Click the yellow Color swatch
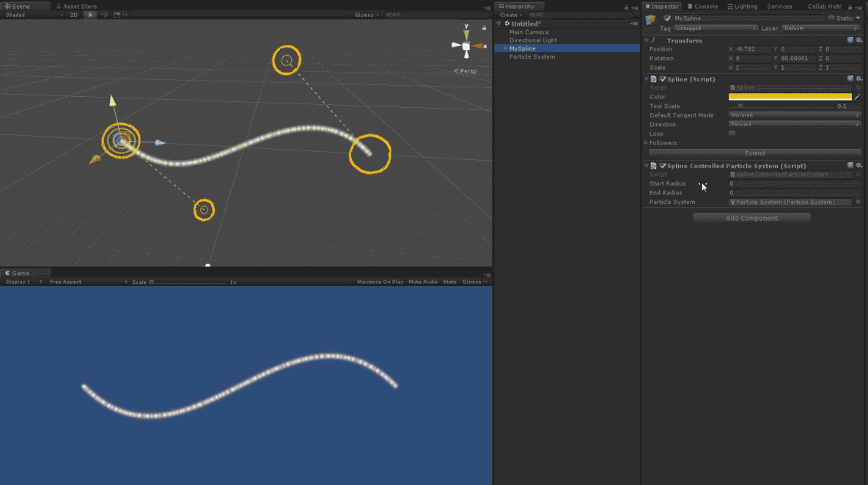The height and width of the screenshot is (485, 868). tap(790, 97)
